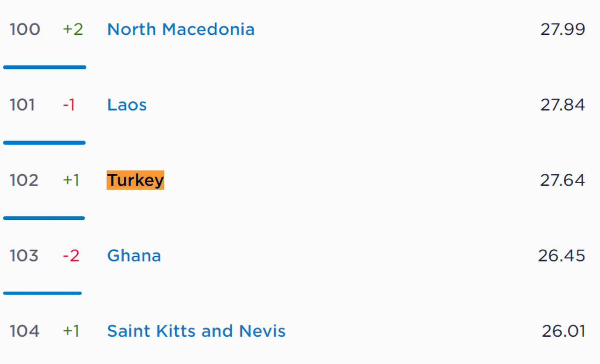Open the Laos country link
The image size is (600, 364).
pyautogui.click(x=127, y=105)
